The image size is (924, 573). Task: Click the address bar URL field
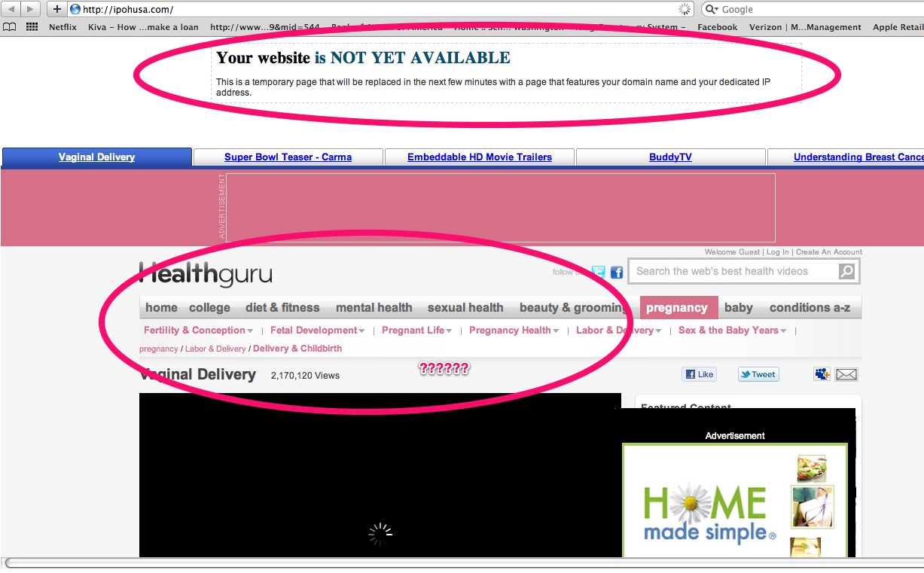coord(380,9)
